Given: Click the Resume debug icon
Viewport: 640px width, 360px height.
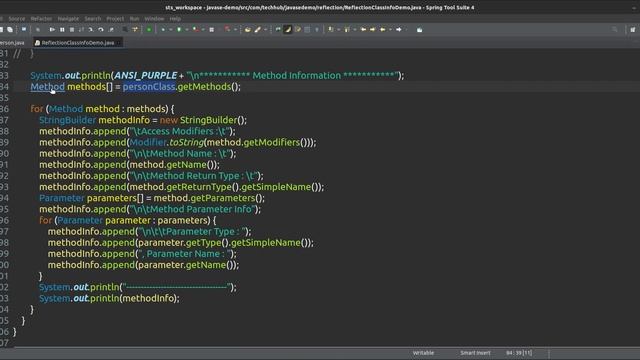Looking at the screenshot, I should (52, 29).
